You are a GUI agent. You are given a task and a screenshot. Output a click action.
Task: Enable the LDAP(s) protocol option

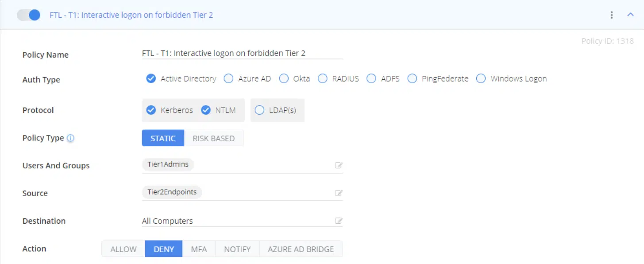[x=260, y=110]
